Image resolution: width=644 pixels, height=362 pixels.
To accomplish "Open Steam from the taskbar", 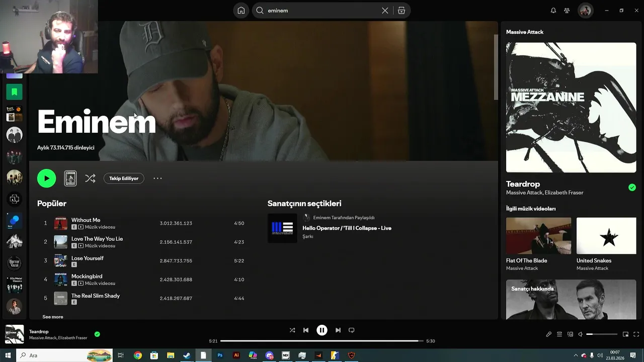I will pos(187,355).
